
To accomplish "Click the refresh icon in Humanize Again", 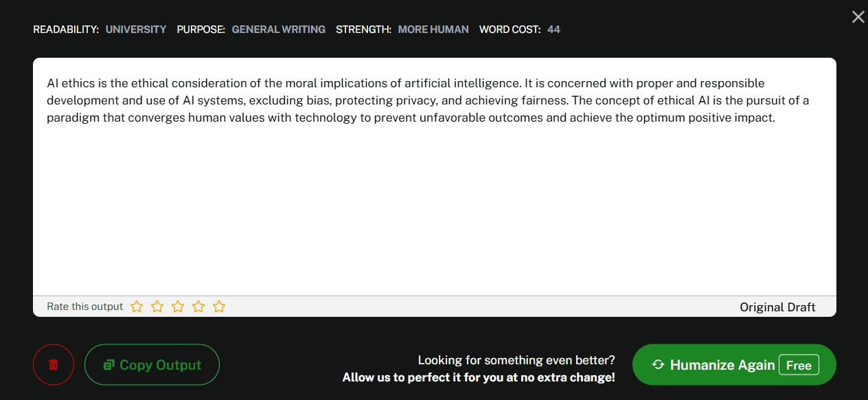I will tap(658, 365).
